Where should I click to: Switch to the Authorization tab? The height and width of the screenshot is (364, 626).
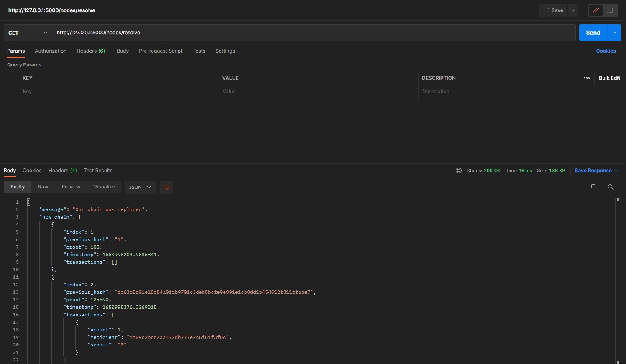[51, 51]
